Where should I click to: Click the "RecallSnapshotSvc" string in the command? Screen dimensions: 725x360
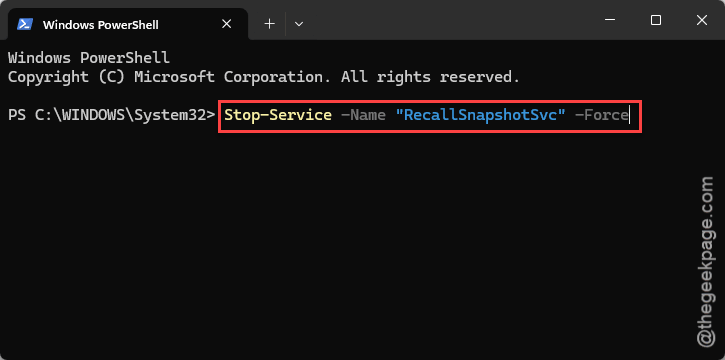point(480,115)
